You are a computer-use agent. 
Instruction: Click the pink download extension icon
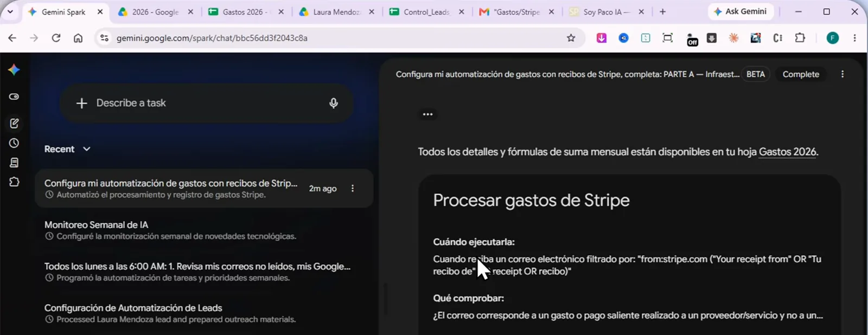(x=602, y=38)
